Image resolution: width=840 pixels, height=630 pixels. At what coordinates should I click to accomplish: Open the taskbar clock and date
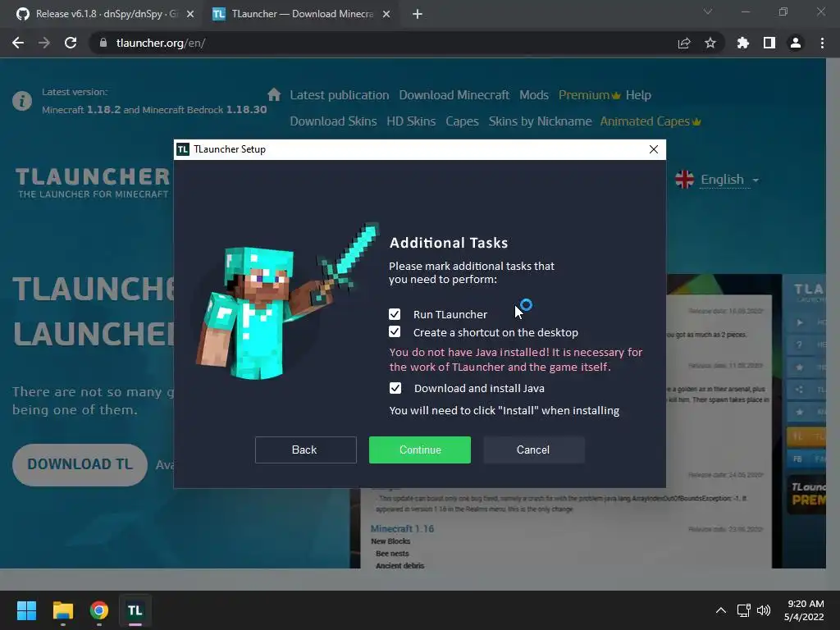tap(804, 610)
